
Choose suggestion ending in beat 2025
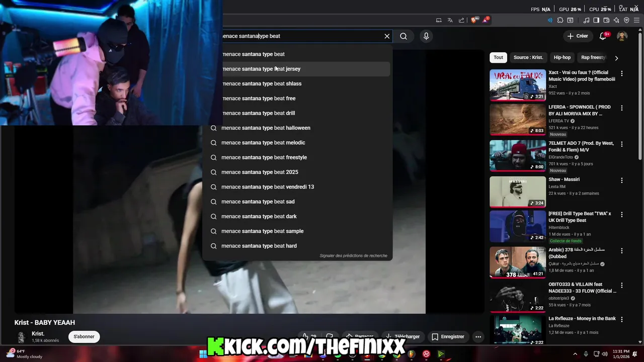[297, 172]
